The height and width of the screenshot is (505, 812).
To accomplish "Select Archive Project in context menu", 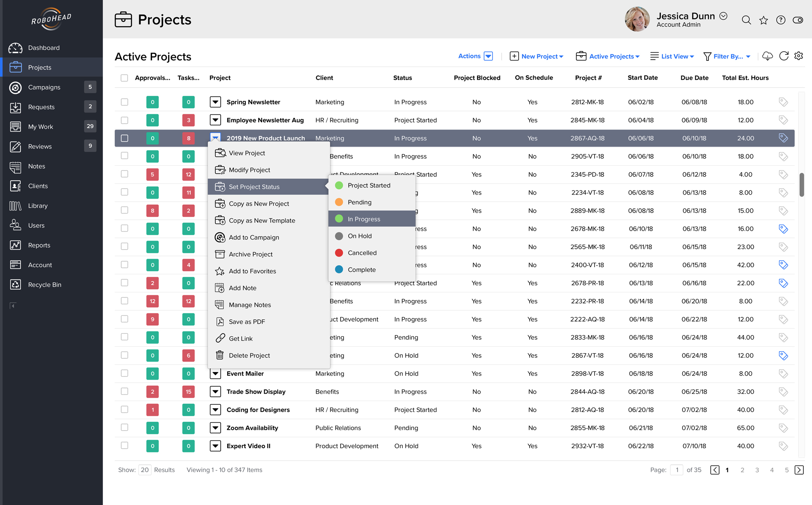I will [250, 254].
